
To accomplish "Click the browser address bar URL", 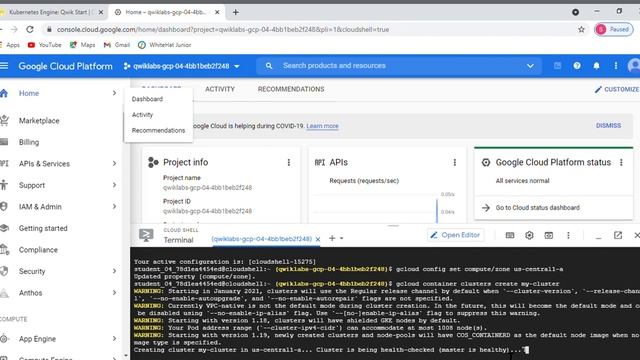I will 222,29.
